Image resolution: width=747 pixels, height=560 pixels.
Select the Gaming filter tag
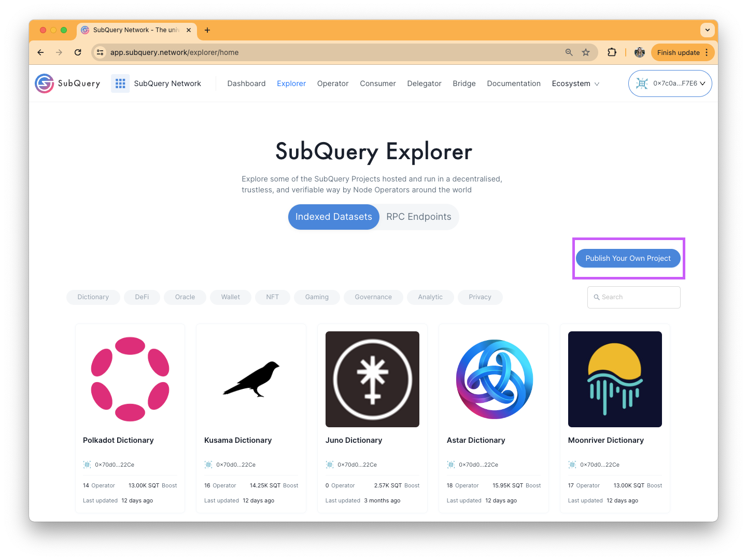tap(317, 297)
